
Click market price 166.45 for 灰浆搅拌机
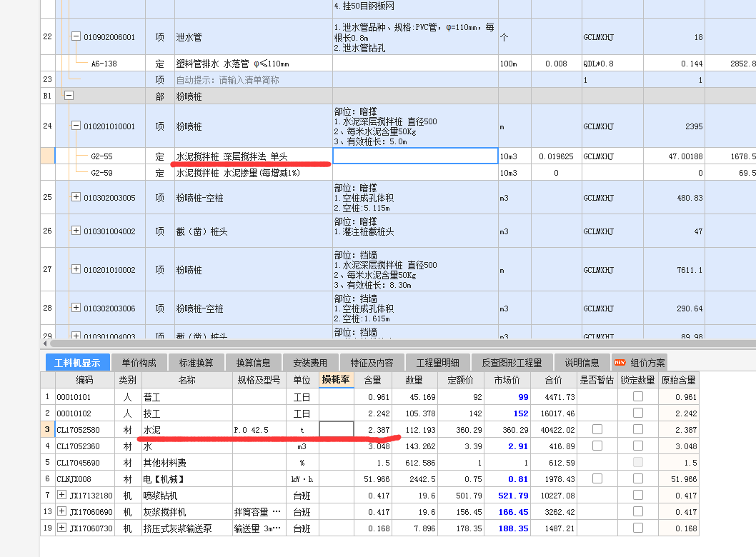click(x=514, y=511)
